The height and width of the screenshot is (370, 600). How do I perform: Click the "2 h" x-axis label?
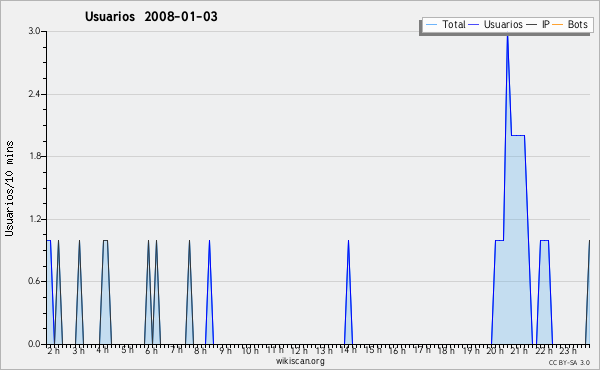pos(54,350)
